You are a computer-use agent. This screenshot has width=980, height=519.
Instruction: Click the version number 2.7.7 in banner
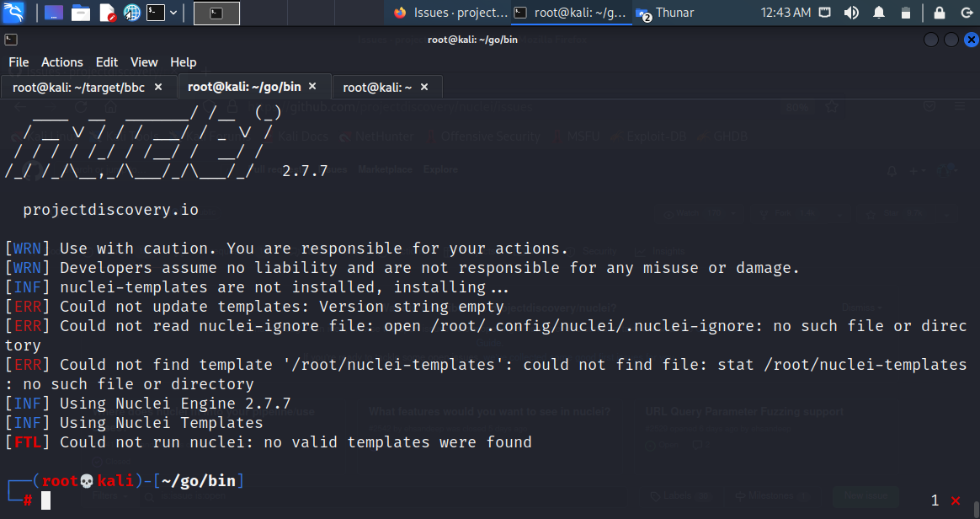point(305,171)
